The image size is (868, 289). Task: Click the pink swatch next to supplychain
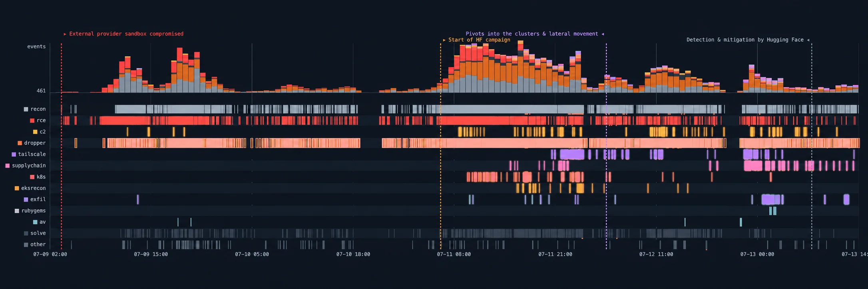click(7, 166)
